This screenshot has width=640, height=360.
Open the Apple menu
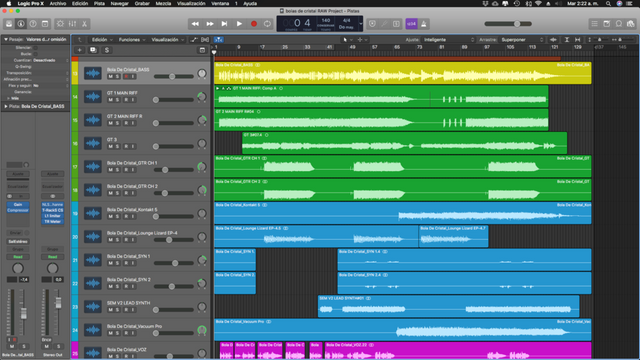tap(9, 3)
